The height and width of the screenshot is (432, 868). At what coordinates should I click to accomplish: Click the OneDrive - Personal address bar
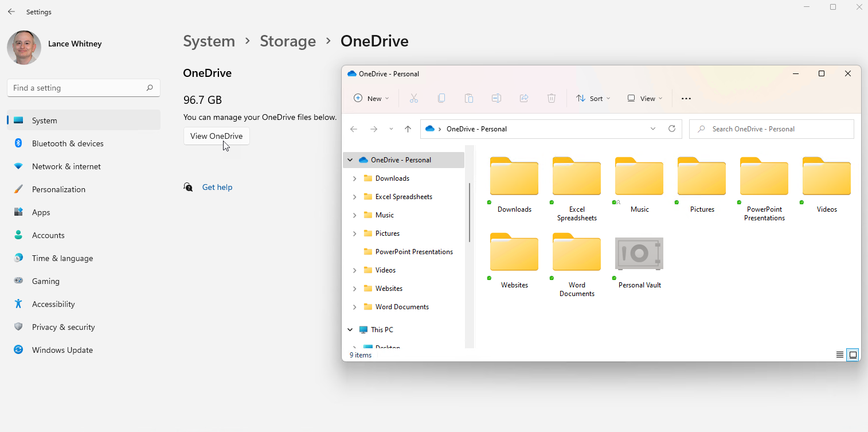[x=551, y=129]
